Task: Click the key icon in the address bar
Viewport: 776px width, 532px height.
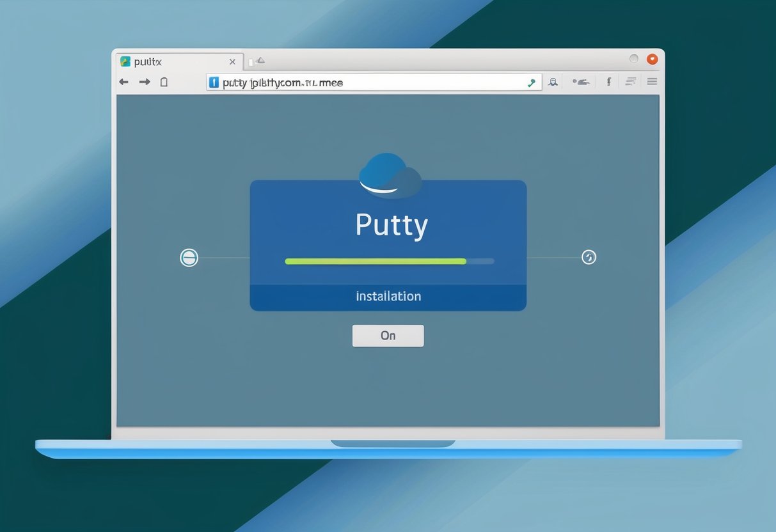Action: coord(531,82)
